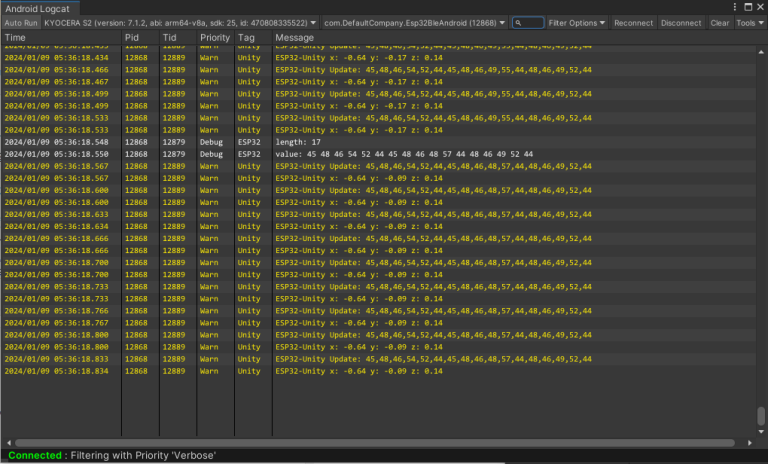
Task: Select the log row at 05:36:18.833
Action: (x=378, y=359)
